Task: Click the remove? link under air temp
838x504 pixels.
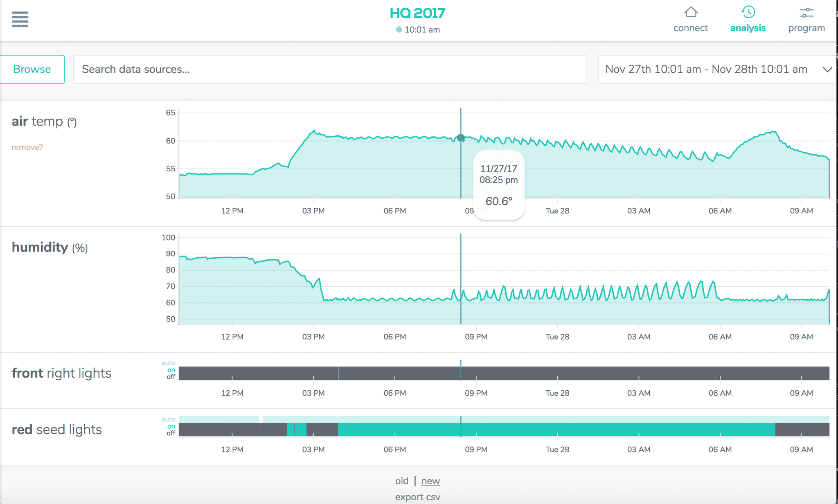Action: (27, 147)
